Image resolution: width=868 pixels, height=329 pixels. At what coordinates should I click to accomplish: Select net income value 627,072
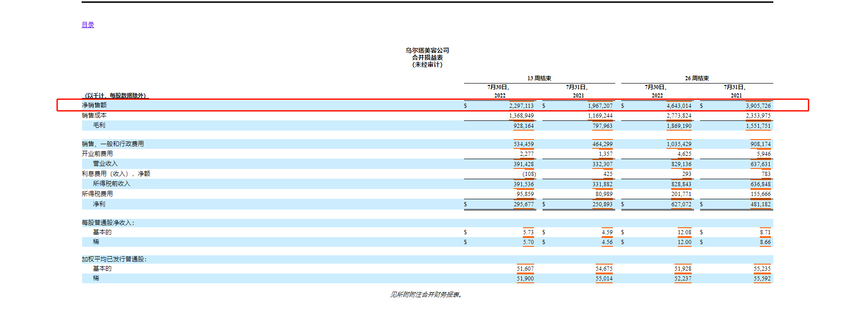click(x=681, y=204)
